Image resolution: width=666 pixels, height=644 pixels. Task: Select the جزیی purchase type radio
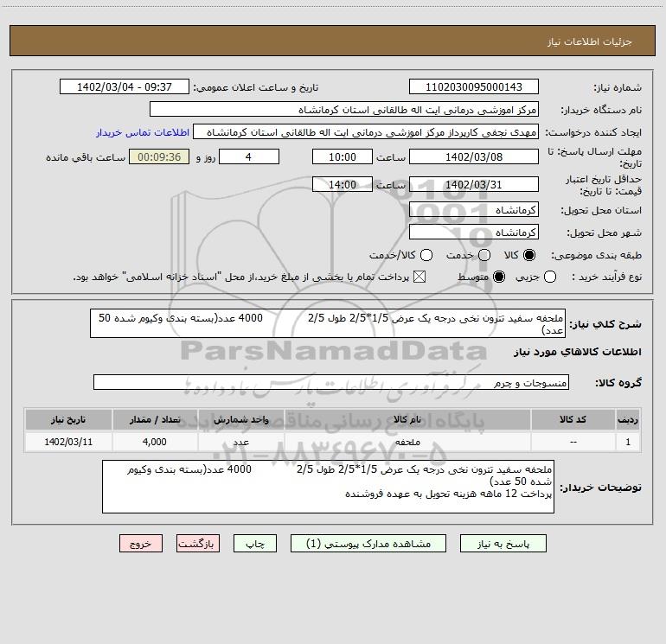point(550,277)
